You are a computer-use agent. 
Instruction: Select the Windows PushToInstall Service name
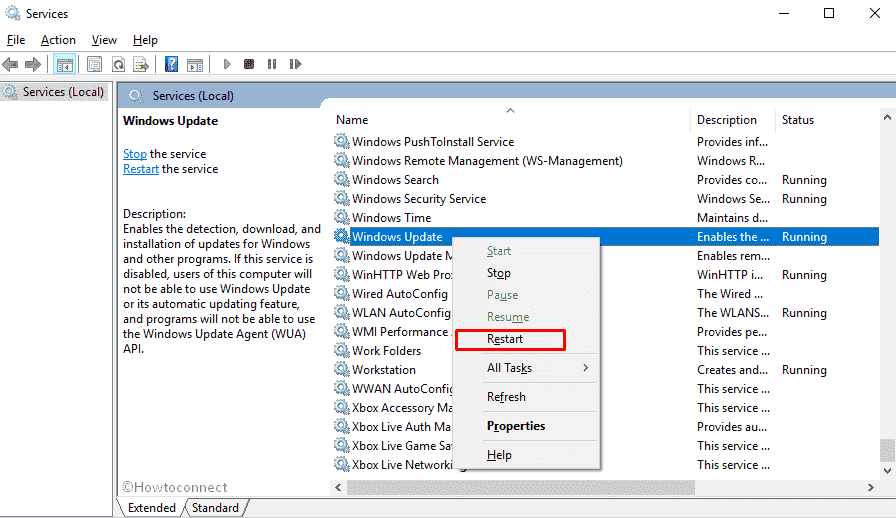tap(433, 141)
